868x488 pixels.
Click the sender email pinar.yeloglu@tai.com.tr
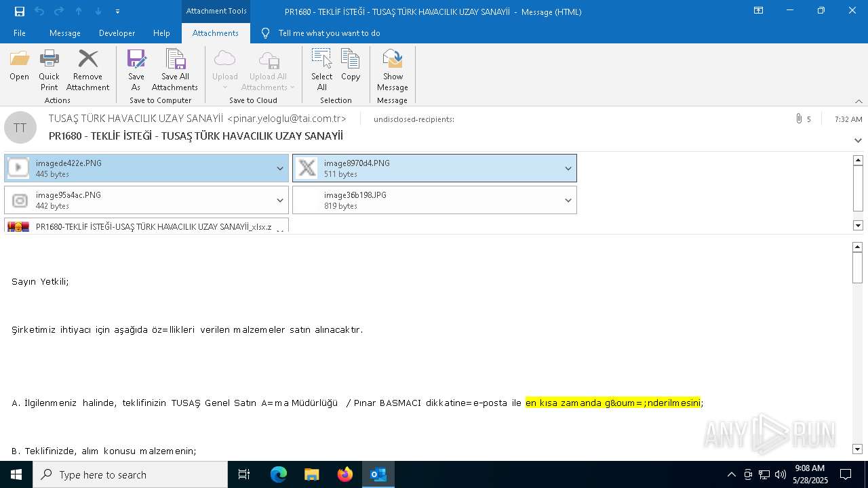(287, 119)
